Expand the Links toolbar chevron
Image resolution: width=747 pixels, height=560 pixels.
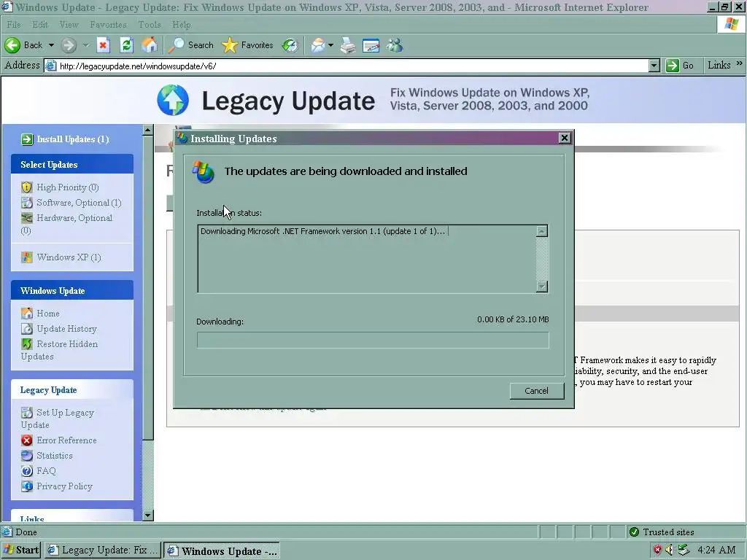pos(740,63)
